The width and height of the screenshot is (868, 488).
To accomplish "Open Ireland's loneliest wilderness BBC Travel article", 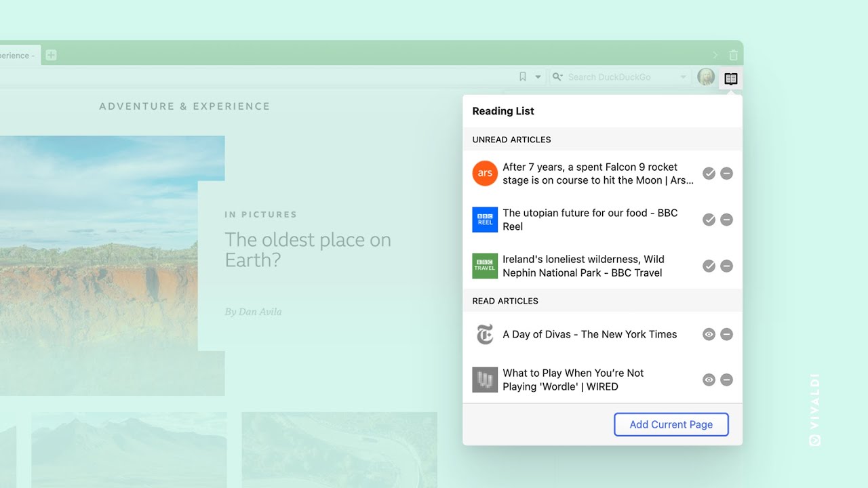I will 583,266.
